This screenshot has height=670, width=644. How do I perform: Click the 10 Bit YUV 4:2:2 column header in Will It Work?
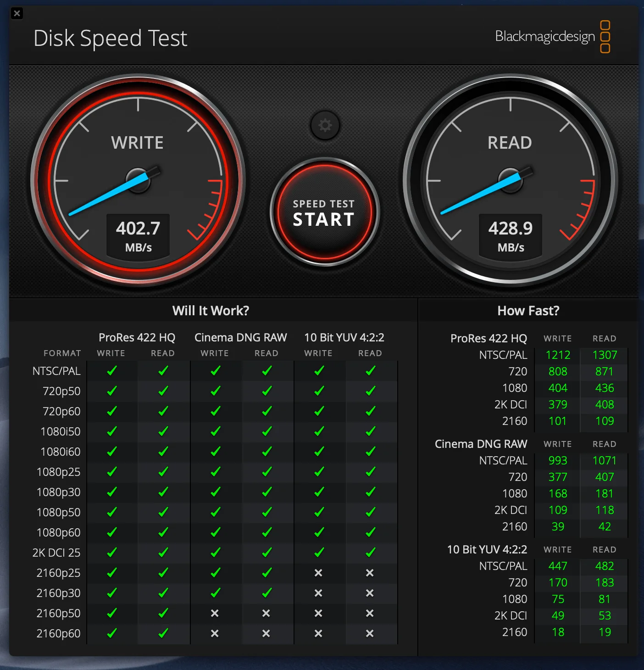[344, 337]
